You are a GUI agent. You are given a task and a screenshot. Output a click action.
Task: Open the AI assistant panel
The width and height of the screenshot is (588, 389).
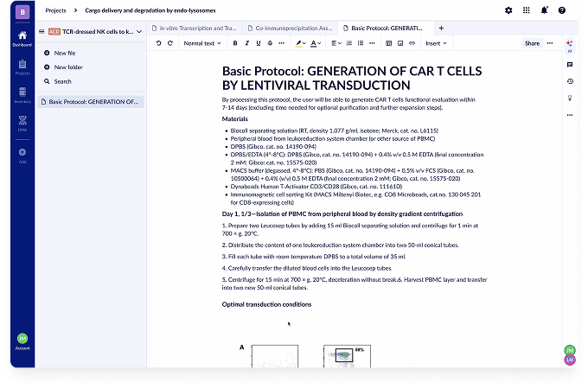[x=570, y=47]
